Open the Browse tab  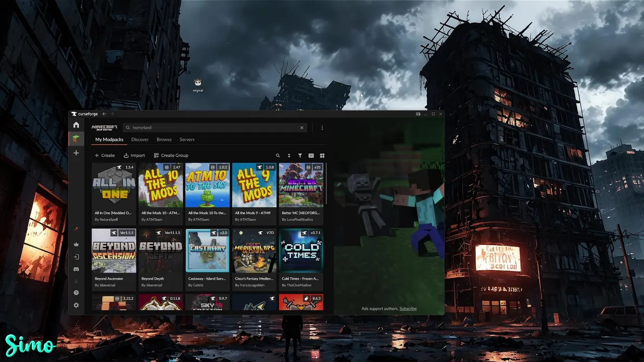(164, 139)
